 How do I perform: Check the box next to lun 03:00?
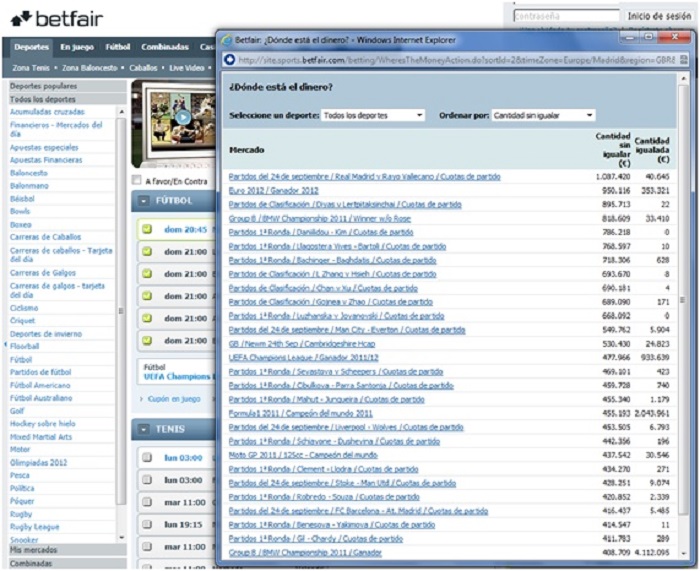(x=146, y=458)
